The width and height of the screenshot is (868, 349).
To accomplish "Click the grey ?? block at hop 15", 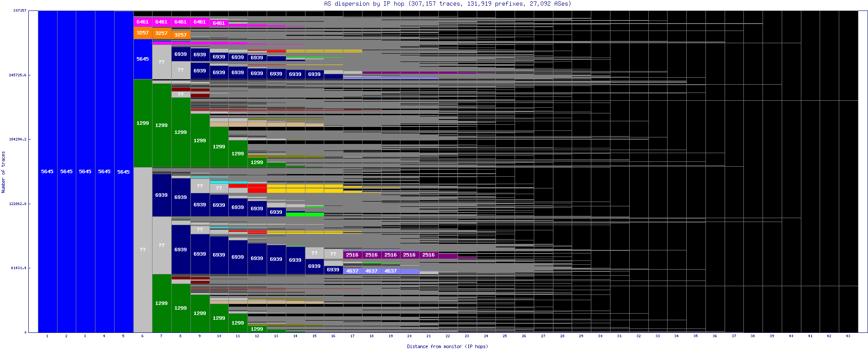I will (315, 253).
